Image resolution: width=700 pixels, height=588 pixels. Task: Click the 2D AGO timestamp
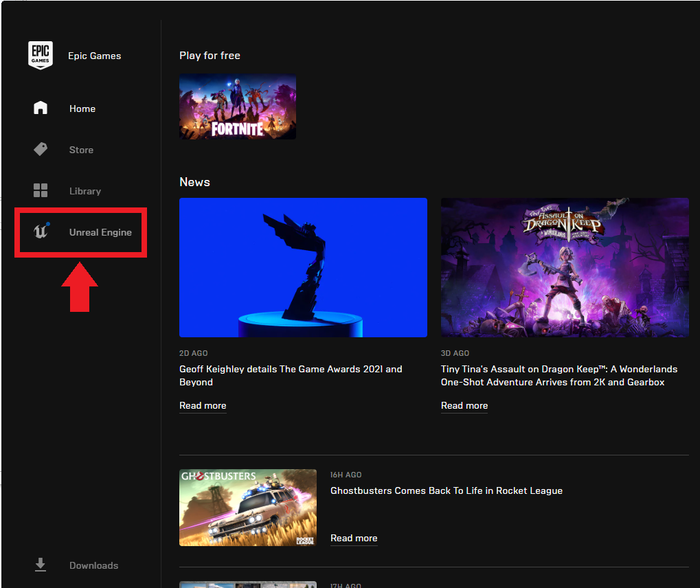pyautogui.click(x=193, y=353)
